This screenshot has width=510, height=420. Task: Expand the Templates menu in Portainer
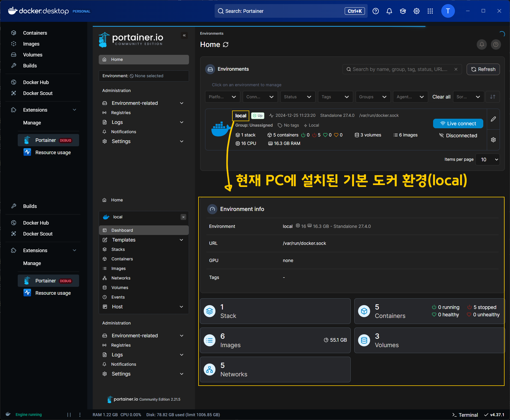pos(144,240)
